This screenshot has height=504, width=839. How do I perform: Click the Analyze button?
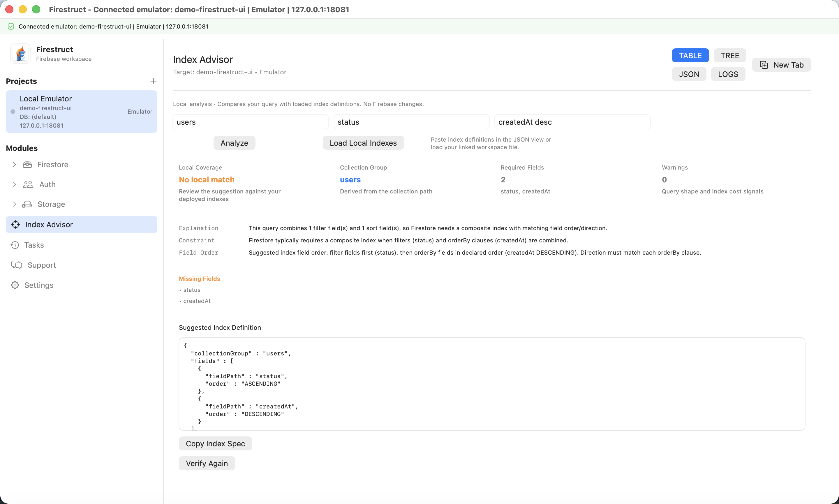click(234, 143)
